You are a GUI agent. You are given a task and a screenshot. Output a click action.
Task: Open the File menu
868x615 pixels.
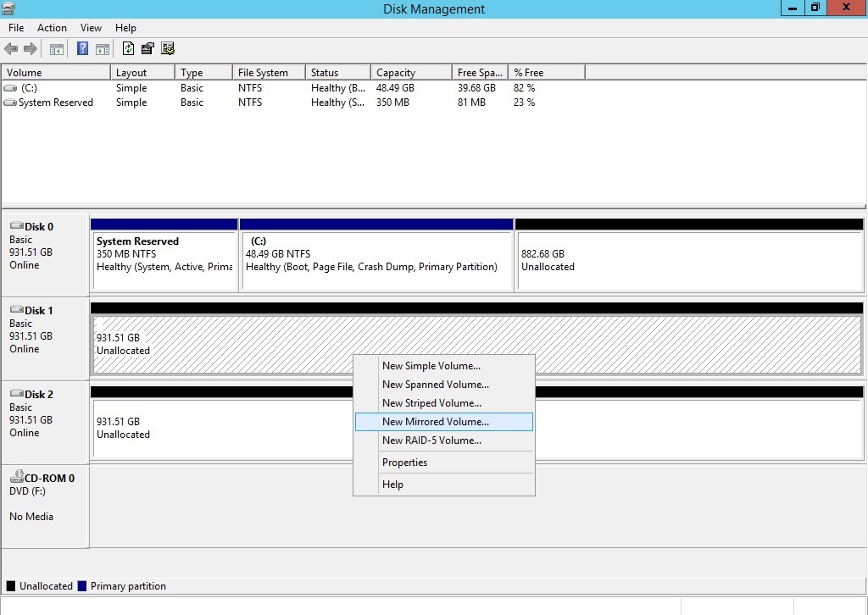coord(16,28)
